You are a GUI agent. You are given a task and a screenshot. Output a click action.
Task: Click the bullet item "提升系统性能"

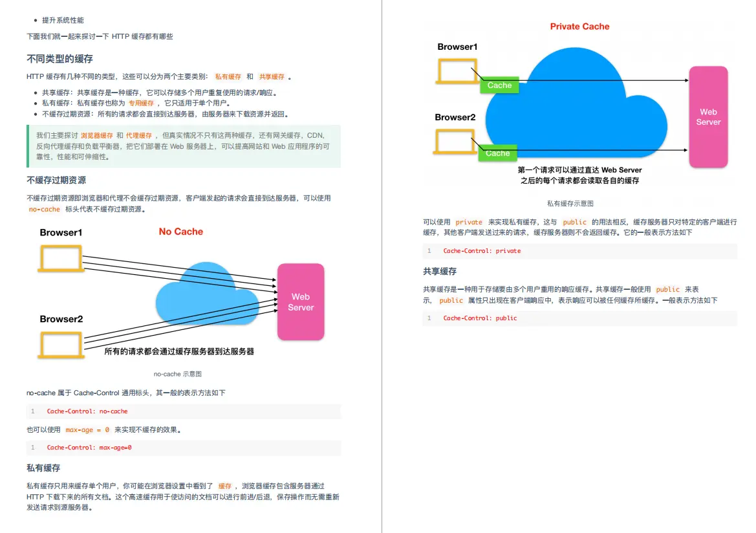63,20
